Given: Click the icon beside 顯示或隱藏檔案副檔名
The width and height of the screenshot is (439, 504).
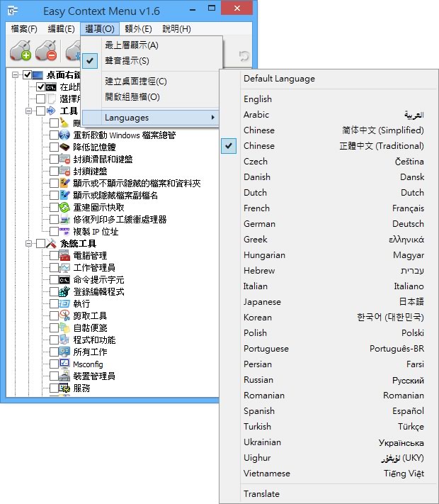Looking at the screenshot, I should coord(64,195).
